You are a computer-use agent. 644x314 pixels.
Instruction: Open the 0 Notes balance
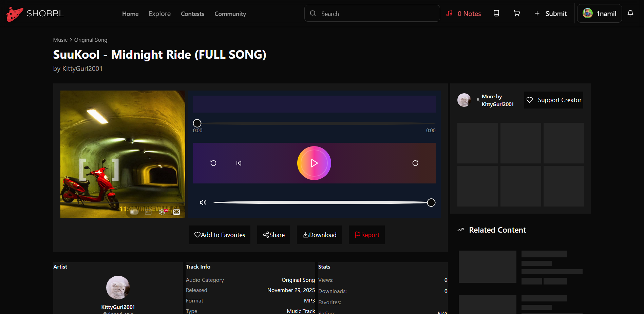463,14
